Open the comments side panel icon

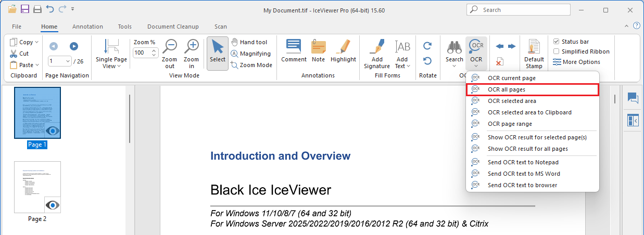coord(633,98)
